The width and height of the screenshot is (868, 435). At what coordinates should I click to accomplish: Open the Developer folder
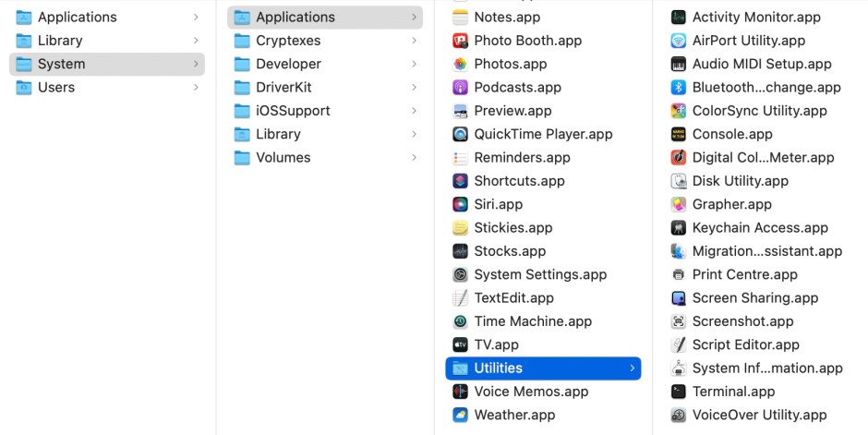tap(288, 64)
